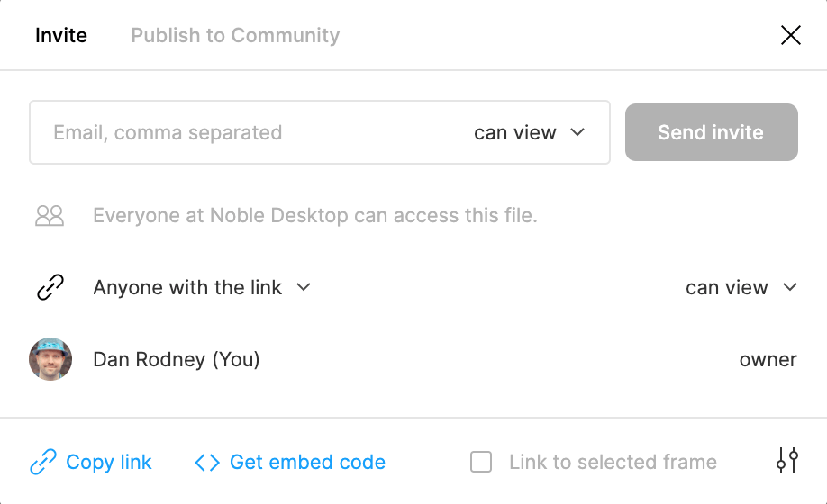
Task: Click the 'Everyone at Noble Desktop' access text
Action: tap(315, 216)
